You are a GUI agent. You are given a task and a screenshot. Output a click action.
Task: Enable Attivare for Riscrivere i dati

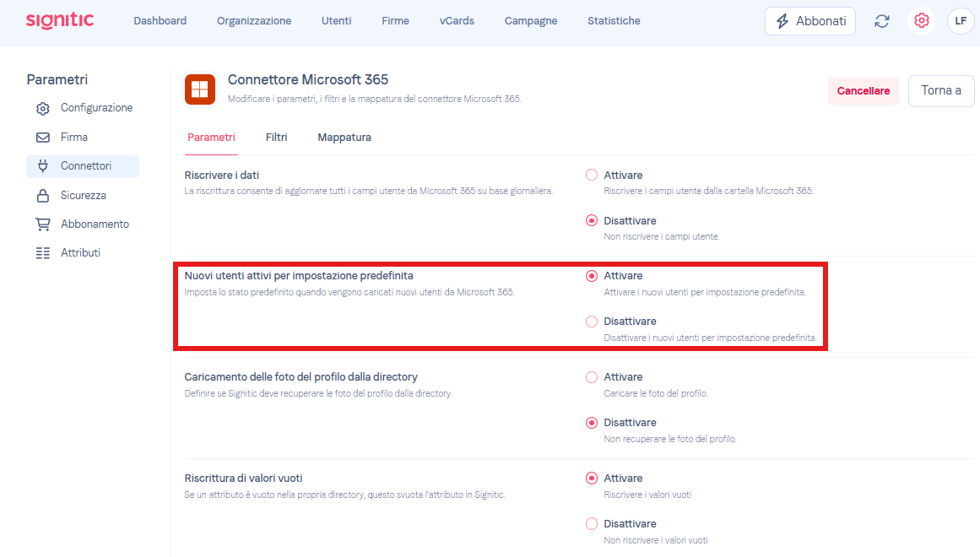(591, 175)
